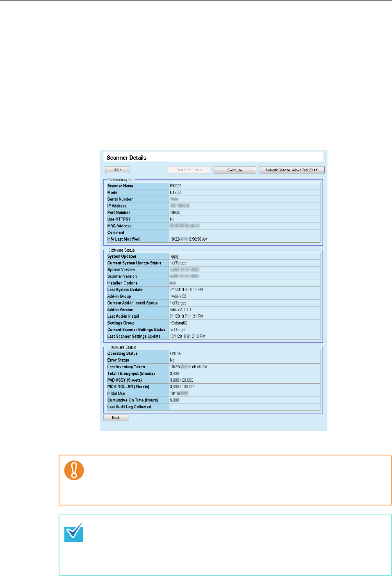Click the Comment row label
The height and width of the screenshot is (576, 392).
[x=116, y=232]
